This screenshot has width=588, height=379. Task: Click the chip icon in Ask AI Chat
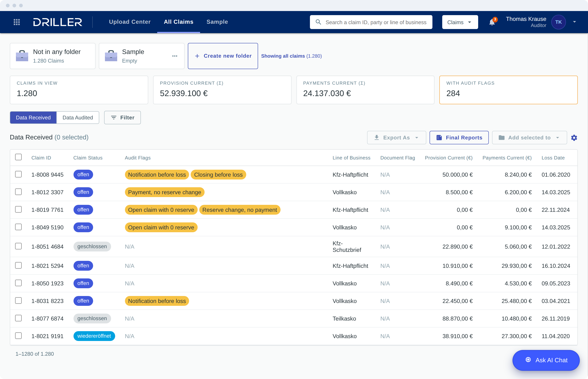528,360
